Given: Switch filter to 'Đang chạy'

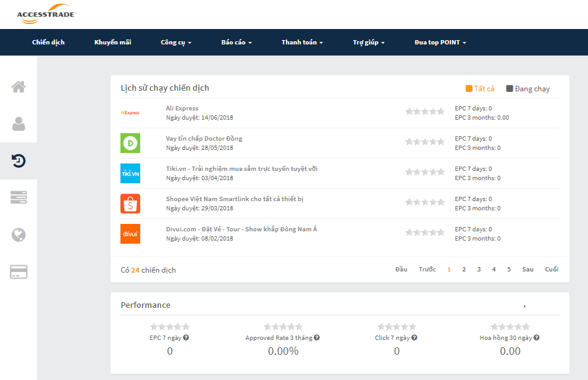Looking at the screenshot, I should tap(527, 89).
